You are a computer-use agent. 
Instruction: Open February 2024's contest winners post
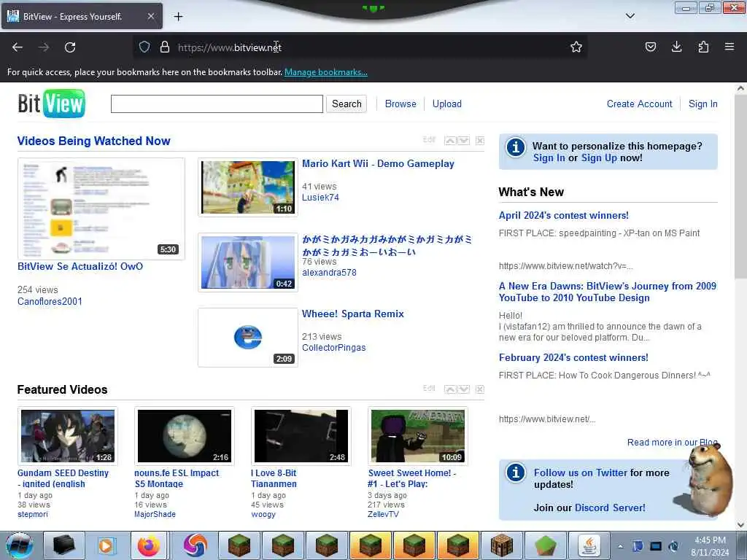coord(573,357)
